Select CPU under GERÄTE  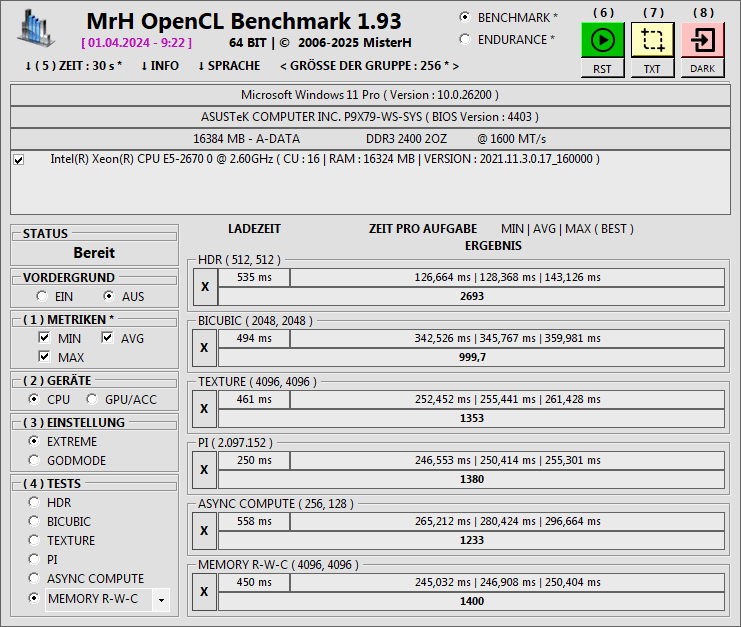34,399
